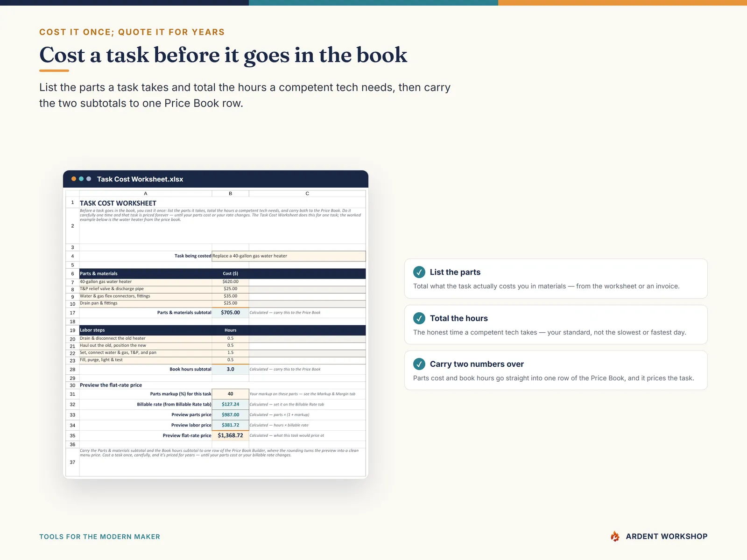The width and height of the screenshot is (747, 560).
Task: Click the $127.24 billable rate cell
Action: [230, 405]
